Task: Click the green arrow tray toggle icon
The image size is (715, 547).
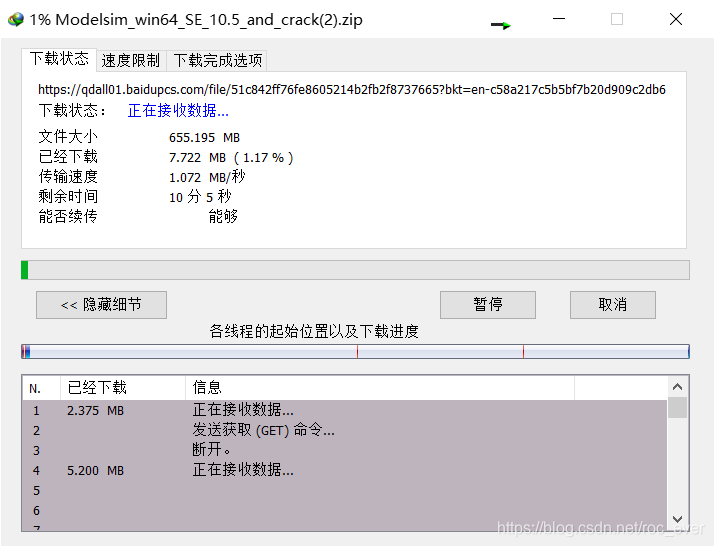Action: 501,25
